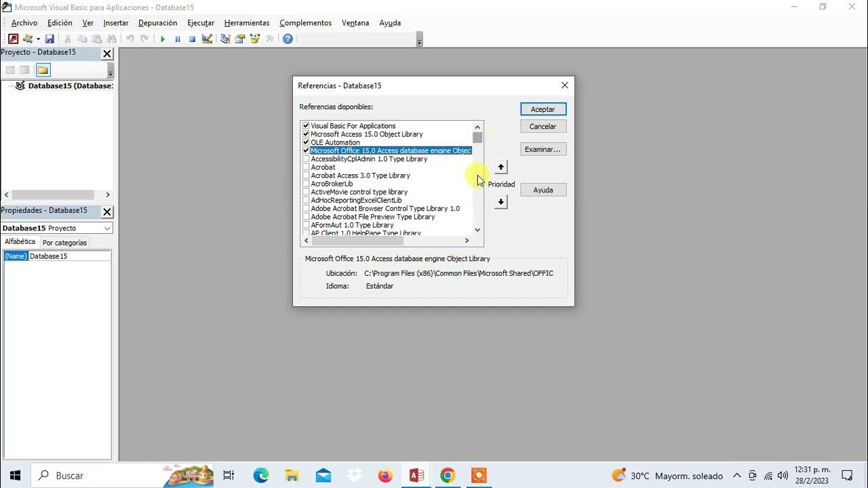The image size is (868, 488).
Task: Click View Code icon in Project panel
Action: point(10,70)
